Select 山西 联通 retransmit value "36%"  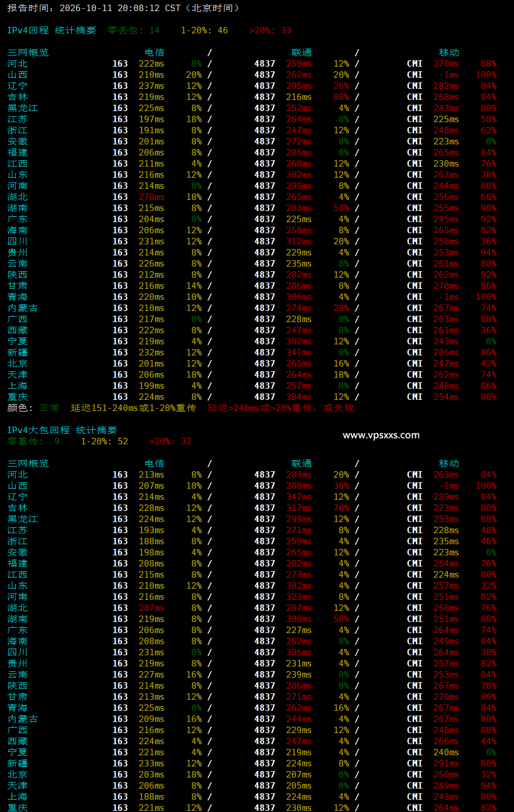[x=341, y=486]
